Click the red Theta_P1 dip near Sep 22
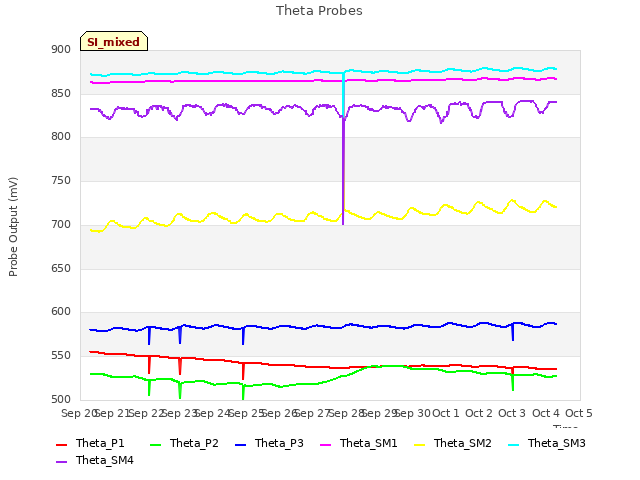Viewport: 640px width, 480px height. tap(149, 364)
